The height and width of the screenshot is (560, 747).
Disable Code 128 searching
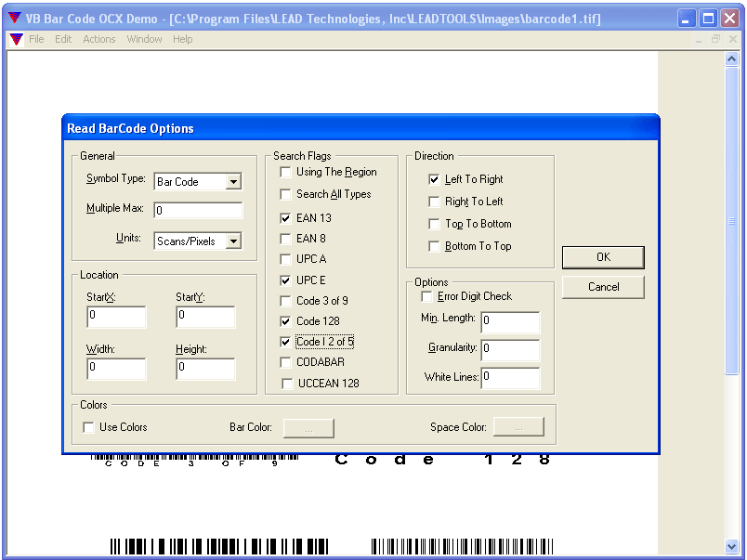tap(285, 320)
